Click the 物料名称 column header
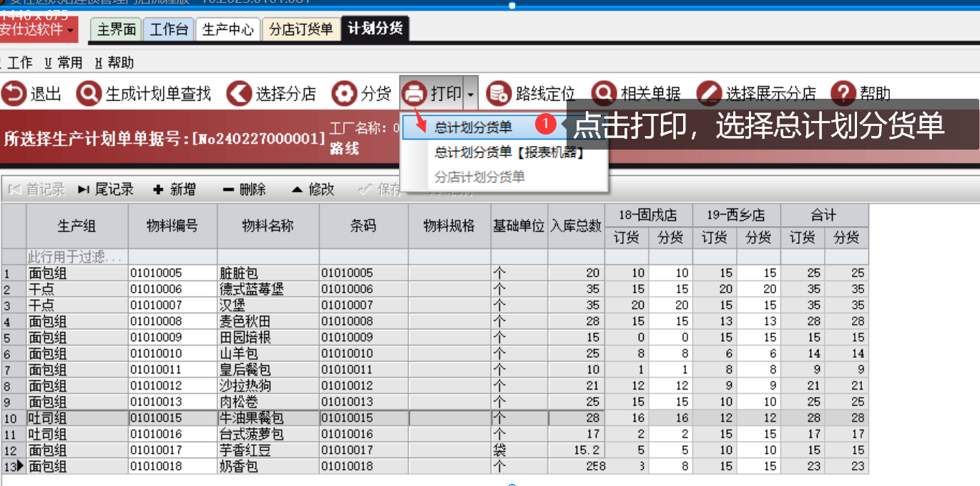The width and height of the screenshot is (980, 486). pyautogui.click(x=268, y=226)
